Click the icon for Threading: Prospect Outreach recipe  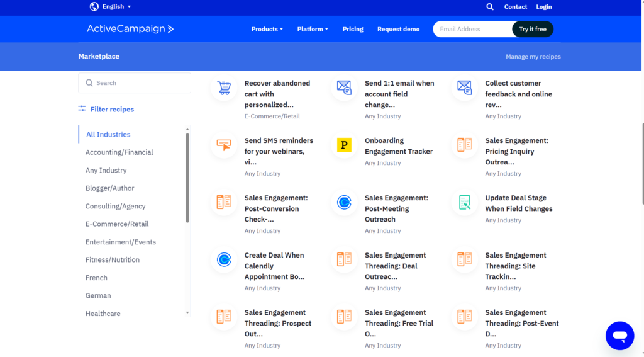point(224,317)
